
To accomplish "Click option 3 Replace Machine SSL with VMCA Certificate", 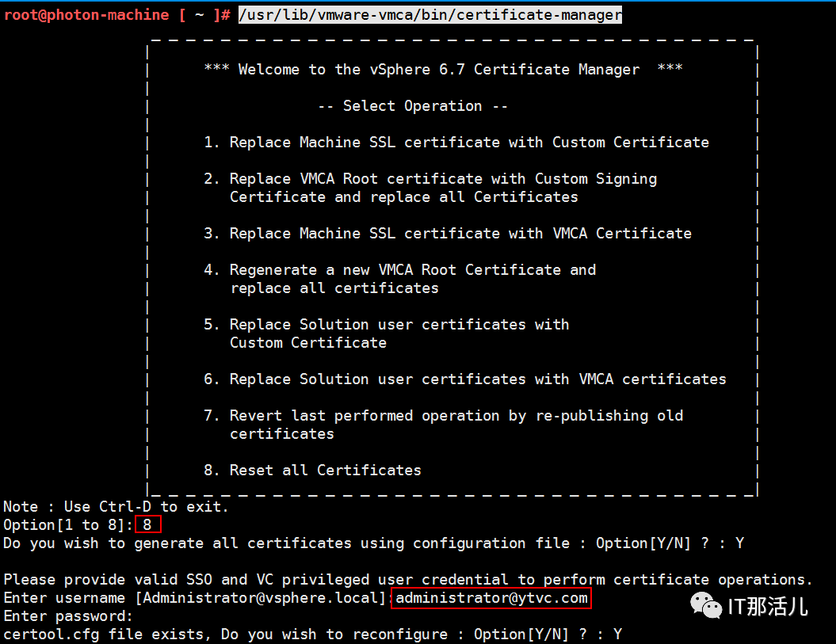I will point(448,233).
